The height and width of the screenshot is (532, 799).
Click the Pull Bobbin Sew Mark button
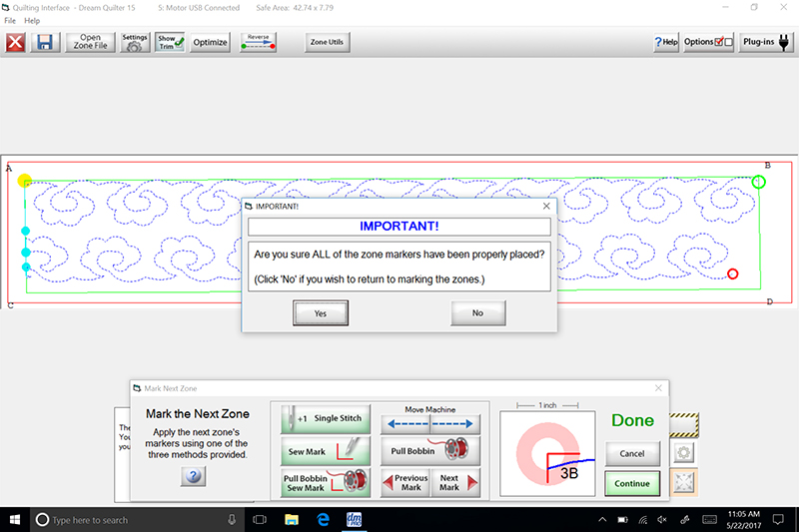pos(326,483)
